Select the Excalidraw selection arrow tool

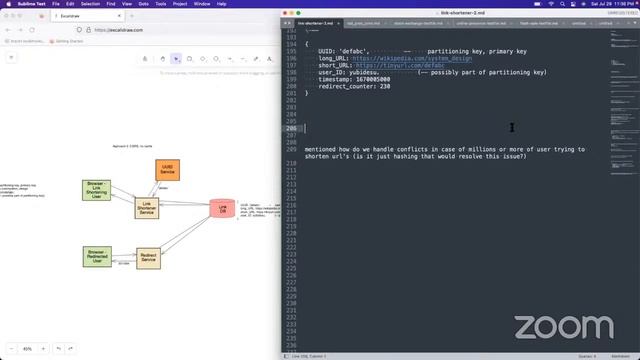point(176,59)
